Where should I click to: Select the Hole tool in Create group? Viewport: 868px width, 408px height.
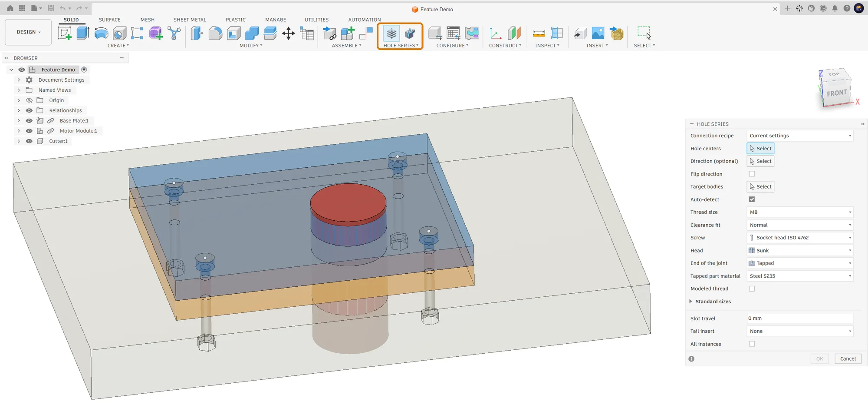pos(119,33)
